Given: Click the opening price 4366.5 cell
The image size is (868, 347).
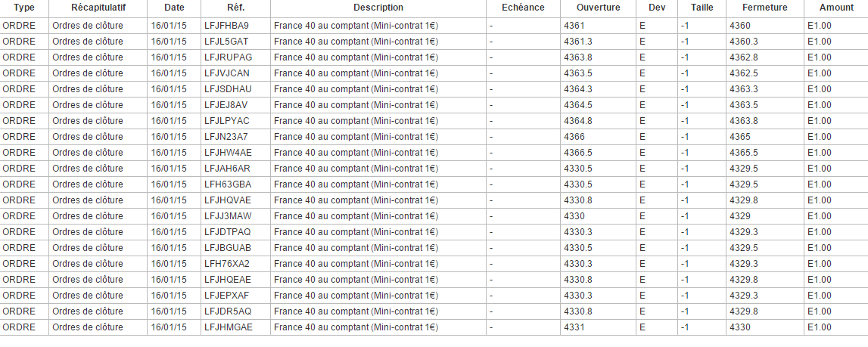Looking at the screenshot, I should 578,153.
